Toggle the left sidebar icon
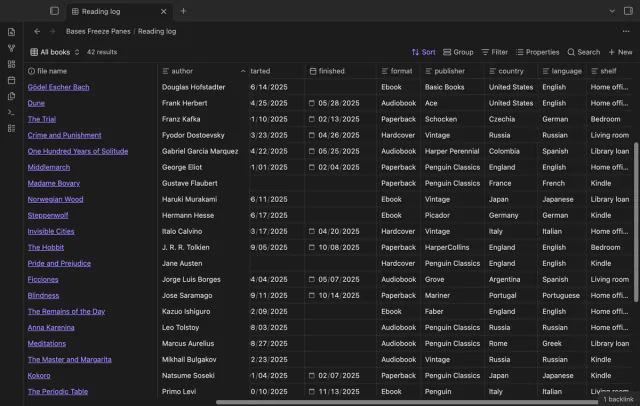Viewport: 640px width, 406px height. click(x=54, y=11)
